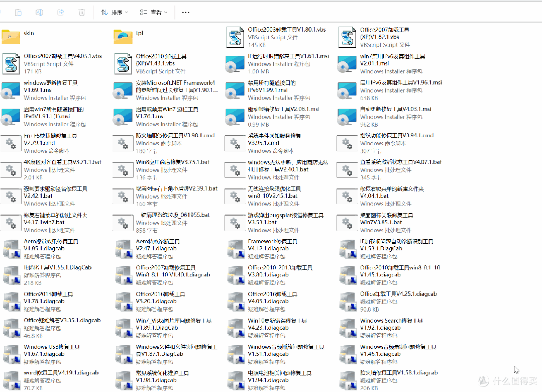Select the Office2010 (XP)V1.43.1.vbs script icon
Viewport: 542px width, 392px height.
123,64
